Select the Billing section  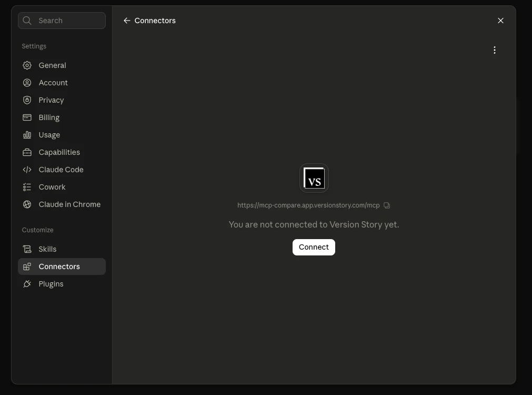(x=62, y=117)
